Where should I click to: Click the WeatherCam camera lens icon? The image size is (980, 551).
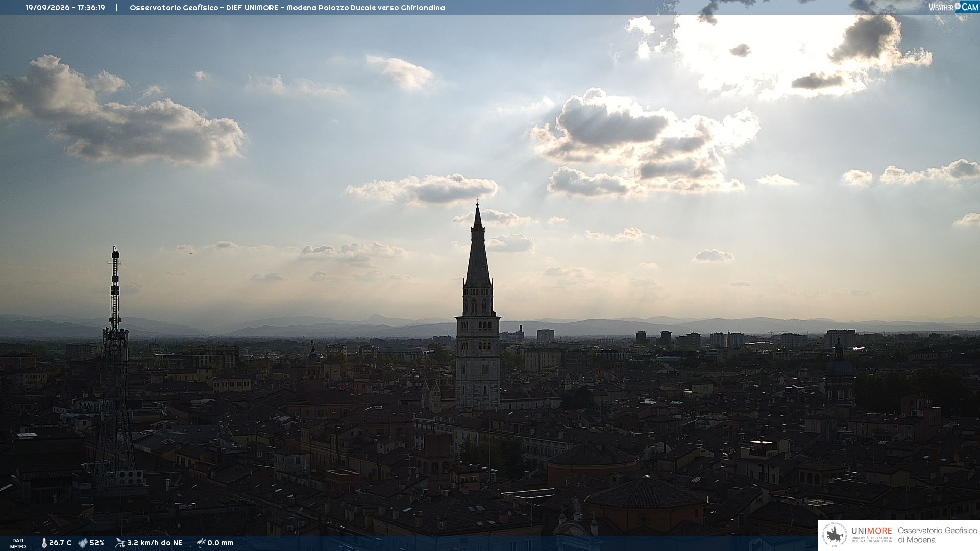(958, 7)
